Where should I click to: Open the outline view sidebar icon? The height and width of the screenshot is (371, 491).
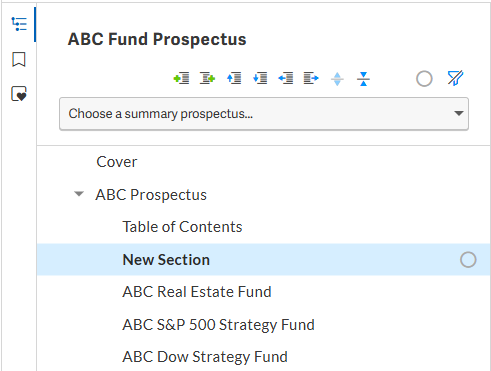point(19,24)
